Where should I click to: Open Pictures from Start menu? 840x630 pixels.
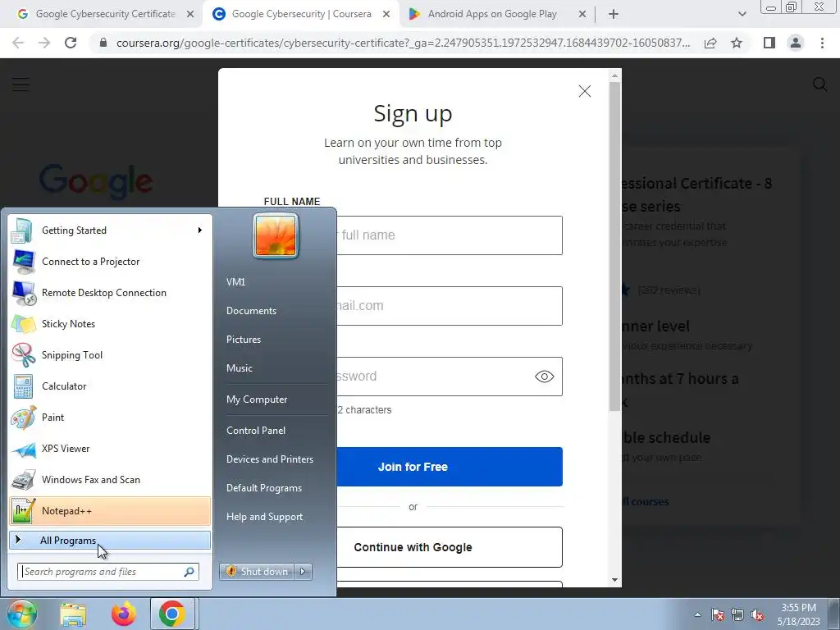coord(244,340)
